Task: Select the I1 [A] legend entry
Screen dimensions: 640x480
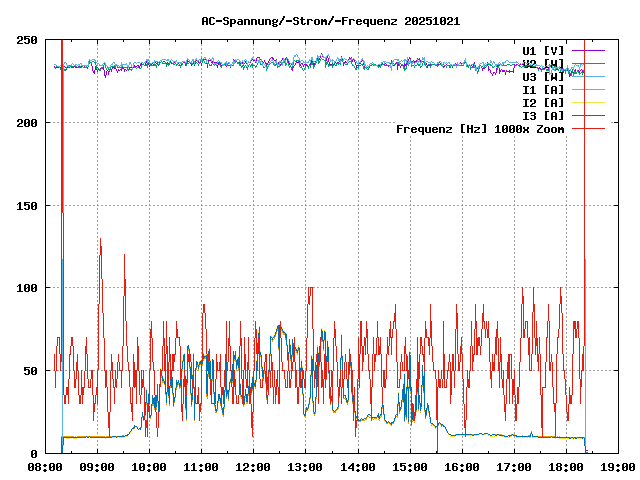Action: pyautogui.click(x=543, y=89)
